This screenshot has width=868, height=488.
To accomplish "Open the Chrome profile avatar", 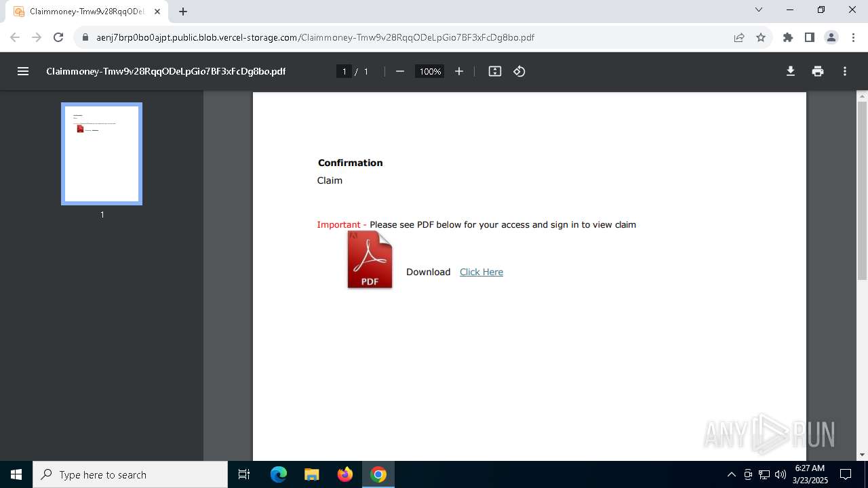I will pos(831,37).
